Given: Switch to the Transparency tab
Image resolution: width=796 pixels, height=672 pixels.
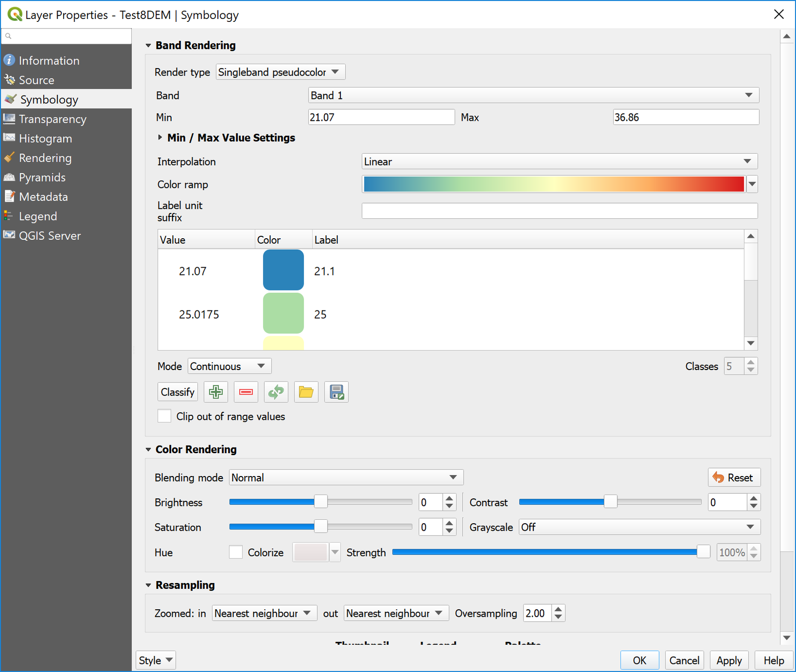Looking at the screenshot, I should [52, 119].
